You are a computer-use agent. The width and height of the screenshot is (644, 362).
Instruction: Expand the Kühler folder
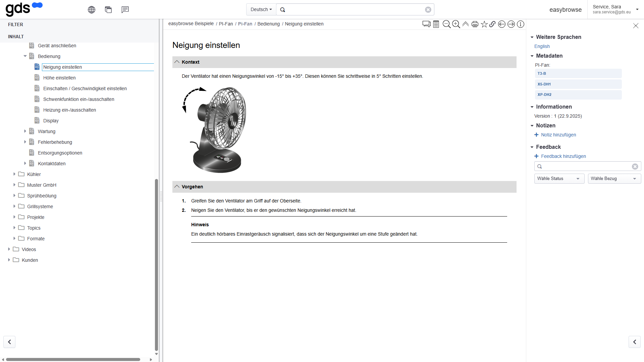point(14,174)
